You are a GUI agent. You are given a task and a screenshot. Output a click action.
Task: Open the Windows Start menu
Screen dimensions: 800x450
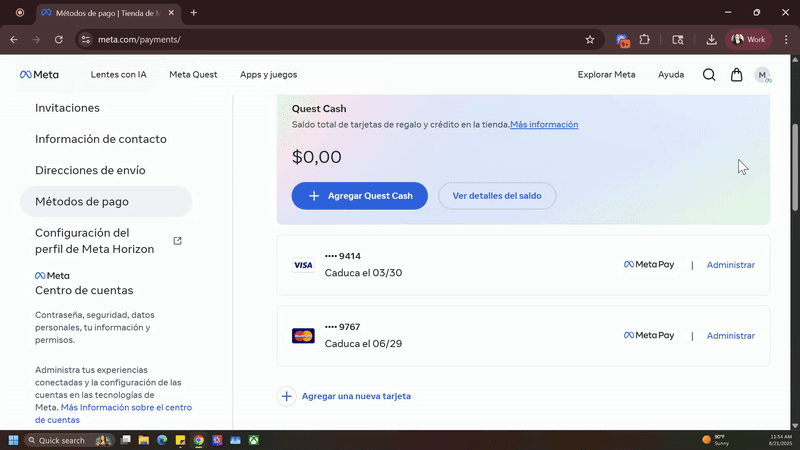coord(14,440)
